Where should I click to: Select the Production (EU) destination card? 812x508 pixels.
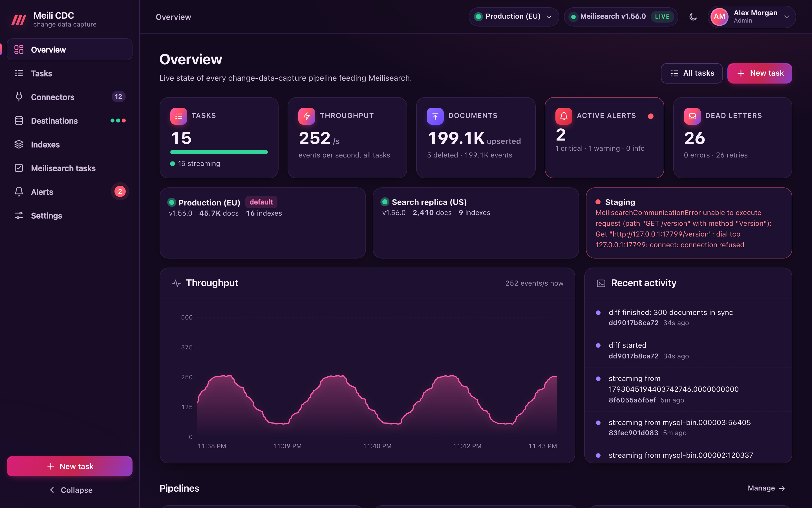pos(262,223)
